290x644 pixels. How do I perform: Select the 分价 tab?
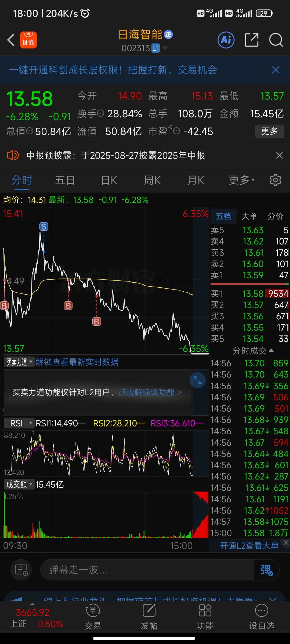(275, 216)
